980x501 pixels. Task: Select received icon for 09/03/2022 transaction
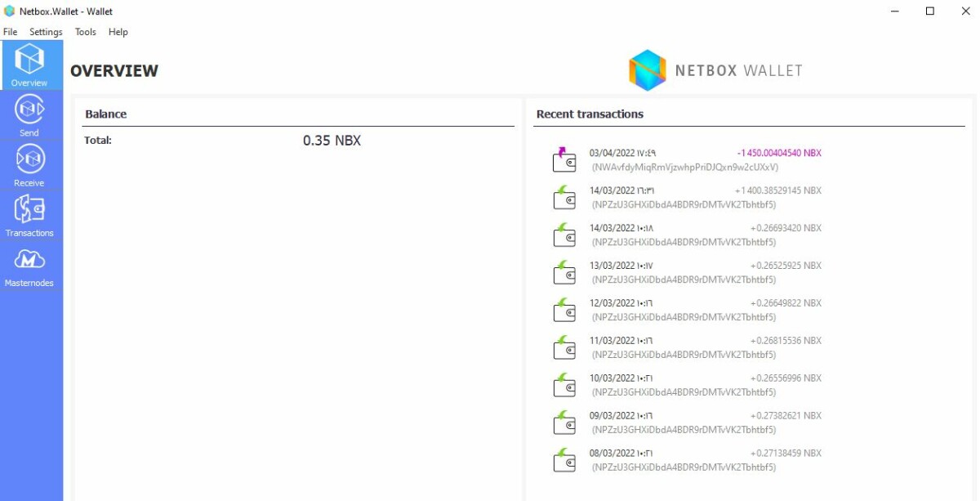564,423
